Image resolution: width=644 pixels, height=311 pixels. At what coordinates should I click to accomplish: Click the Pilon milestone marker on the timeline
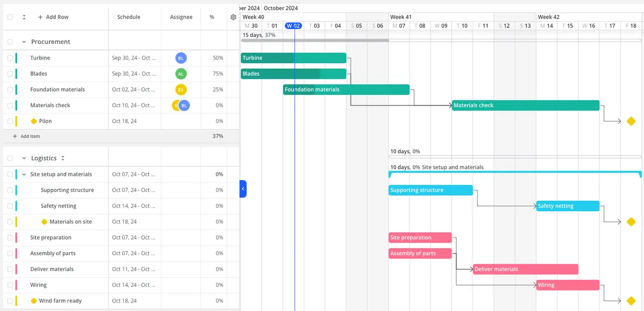pos(631,121)
